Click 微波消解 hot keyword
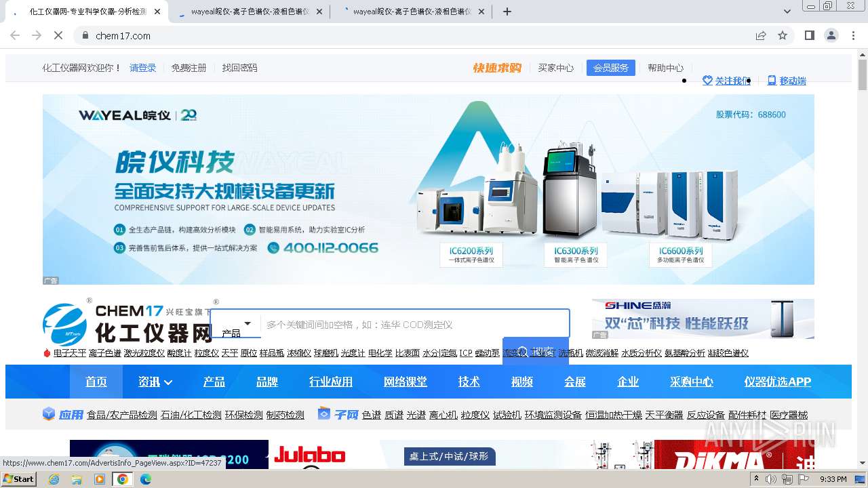Screen dimensions: 868x488 point(602,353)
